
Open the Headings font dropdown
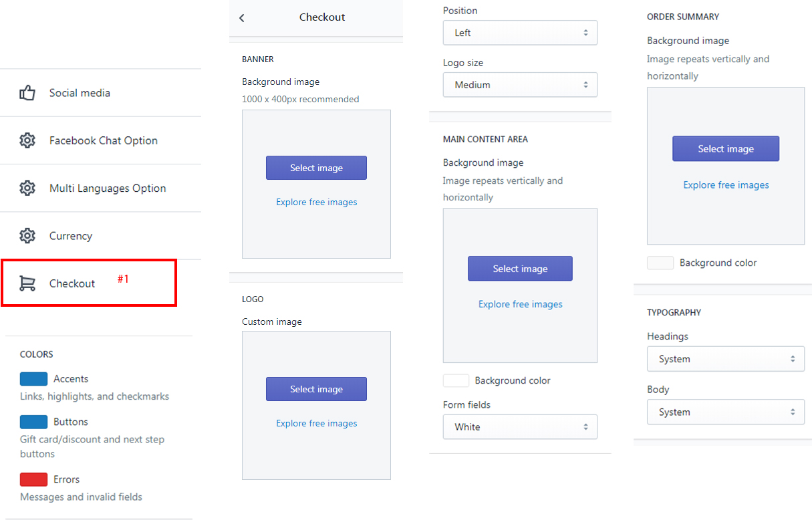[725, 359]
